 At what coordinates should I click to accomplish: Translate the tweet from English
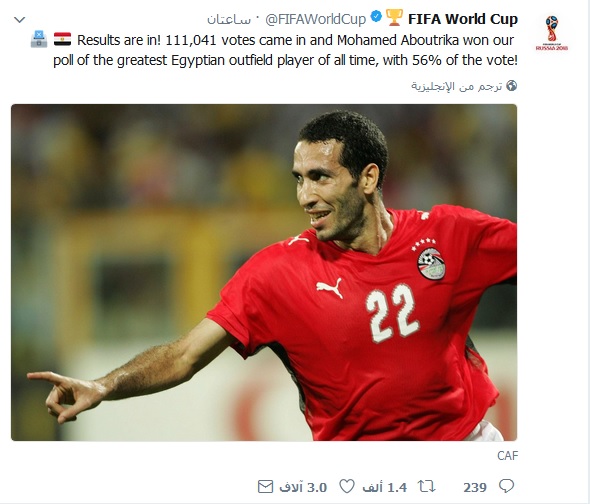[456, 87]
